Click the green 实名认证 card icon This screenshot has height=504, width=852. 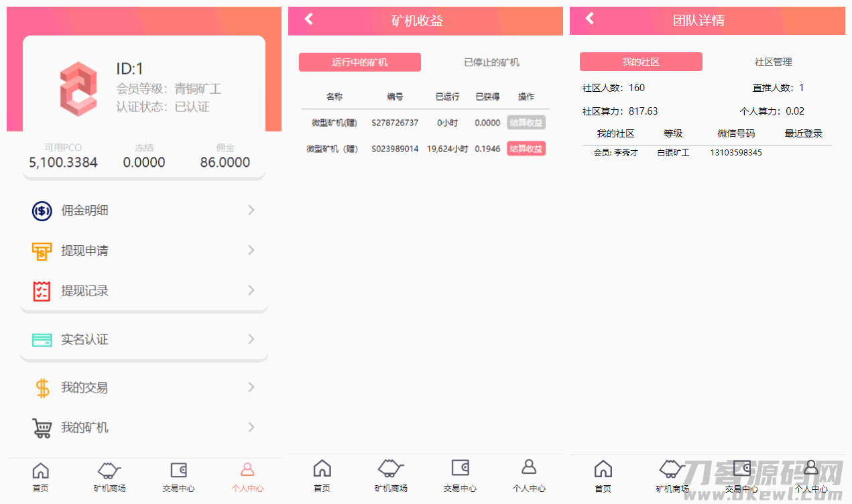coord(42,340)
